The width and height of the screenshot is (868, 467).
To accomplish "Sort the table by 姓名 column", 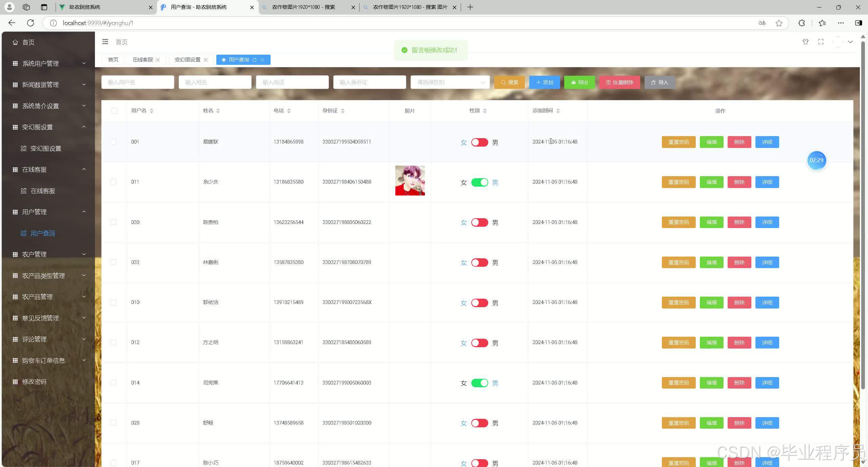I will tap(218, 111).
